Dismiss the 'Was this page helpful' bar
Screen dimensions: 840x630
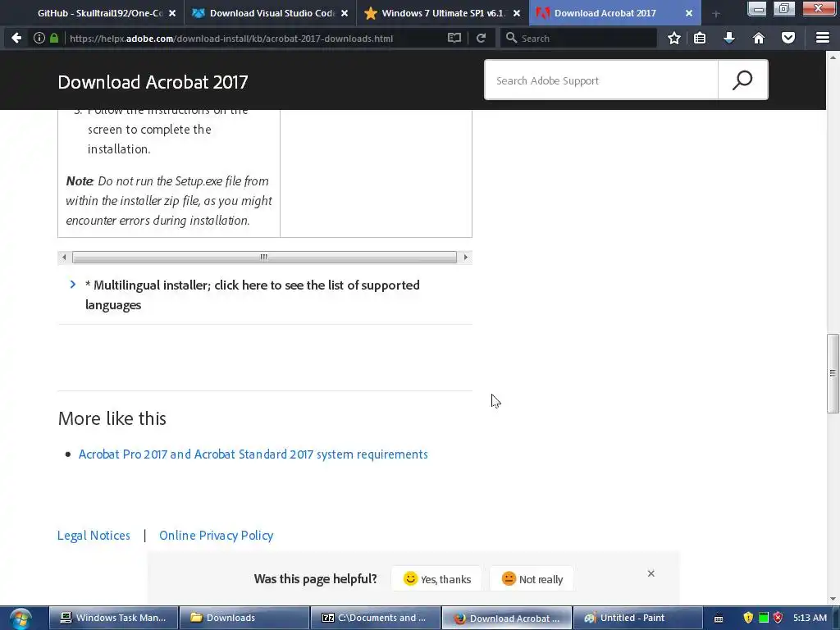click(651, 573)
